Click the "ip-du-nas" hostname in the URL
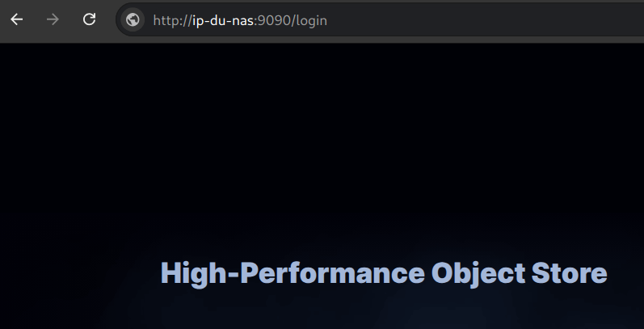This screenshot has height=329, width=644. click(x=224, y=20)
